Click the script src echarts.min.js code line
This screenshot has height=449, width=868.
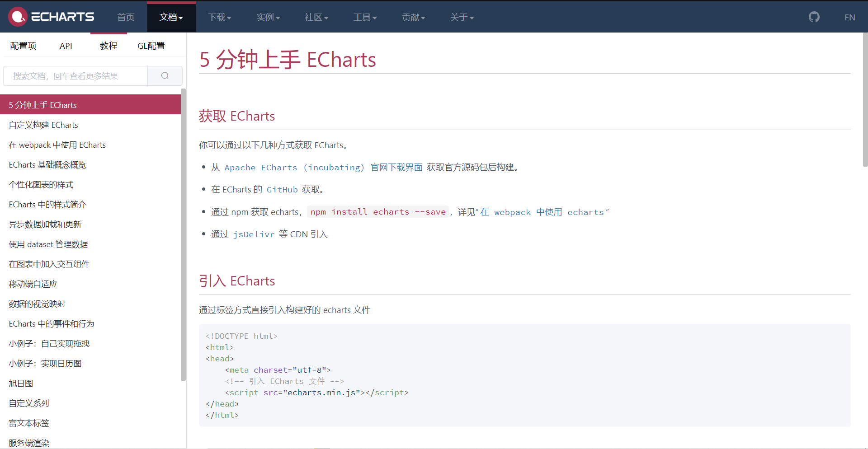point(316,393)
